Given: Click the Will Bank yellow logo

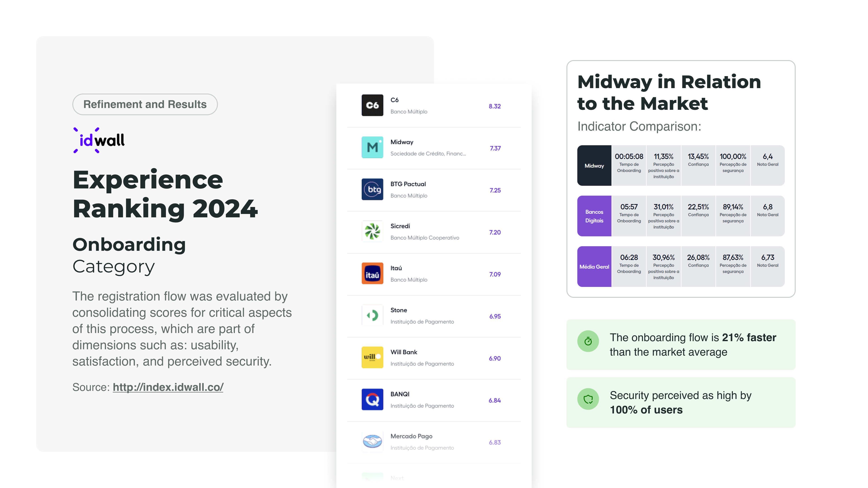Looking at the screenshot, I should tap(372, 357).
